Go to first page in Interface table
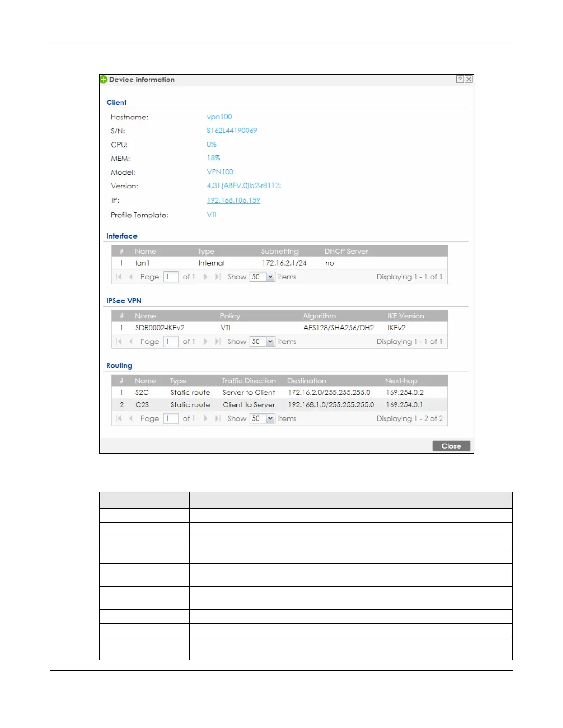Viewport: 563px width, 728px height. click(x=119, y=277)
